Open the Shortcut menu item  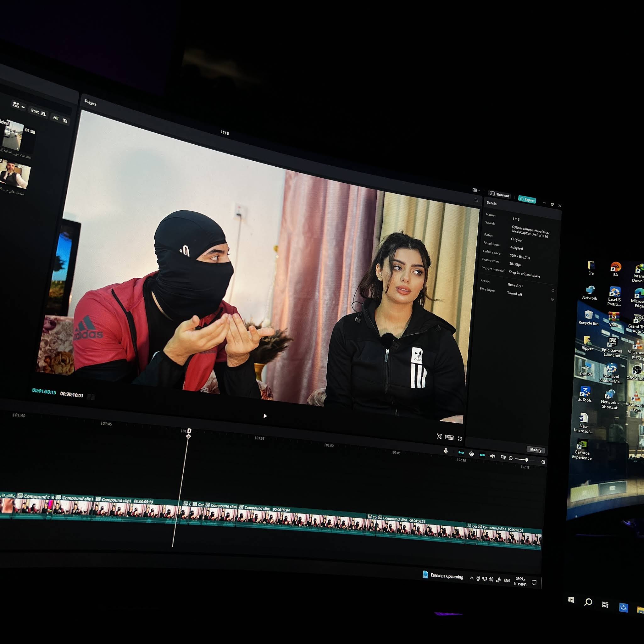pos(499,195)
